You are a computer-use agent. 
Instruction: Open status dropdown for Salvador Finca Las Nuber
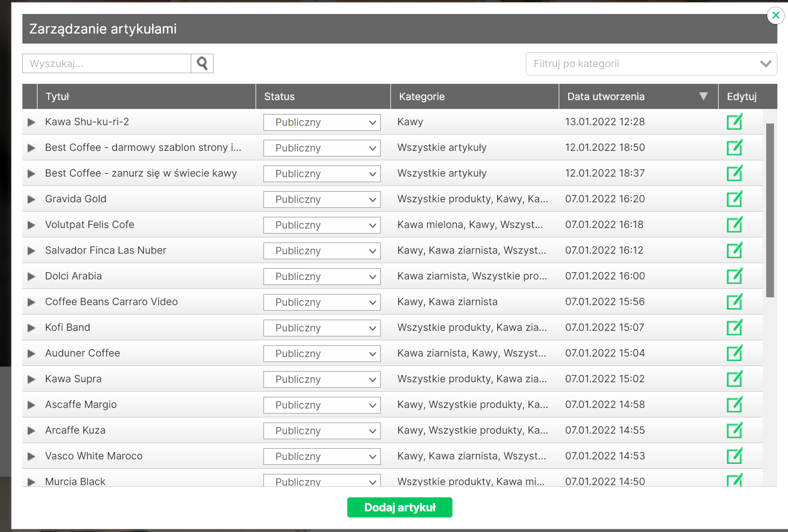click(x=322, y=251)
